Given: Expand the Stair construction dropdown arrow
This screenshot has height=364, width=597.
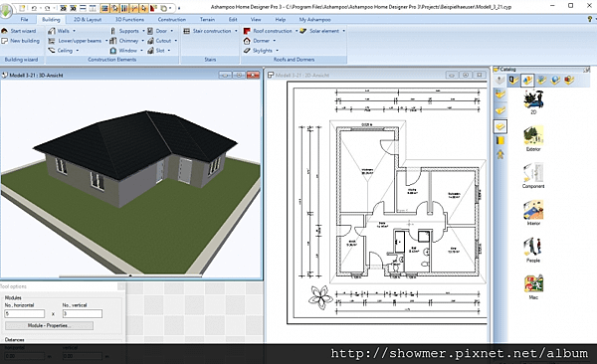Looking at the screenshot, I should [x=236, y=31].
